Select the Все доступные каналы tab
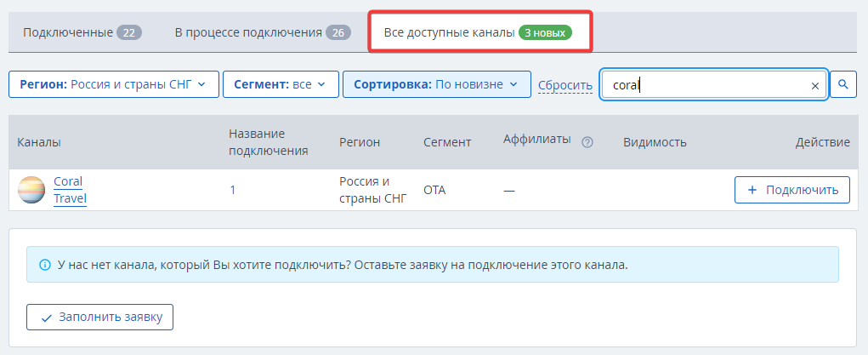 pos(479,32)
